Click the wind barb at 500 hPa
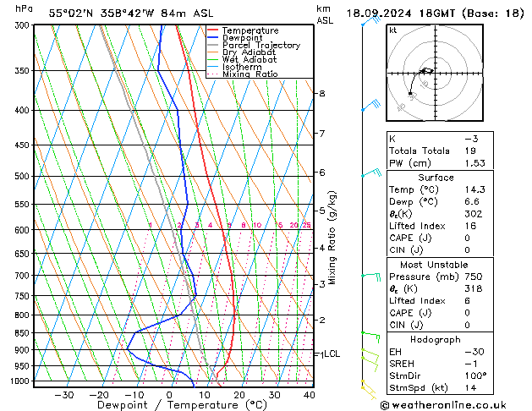Image resolution: width=532 pixels, height=411 pixels. [x=371, y=173]
